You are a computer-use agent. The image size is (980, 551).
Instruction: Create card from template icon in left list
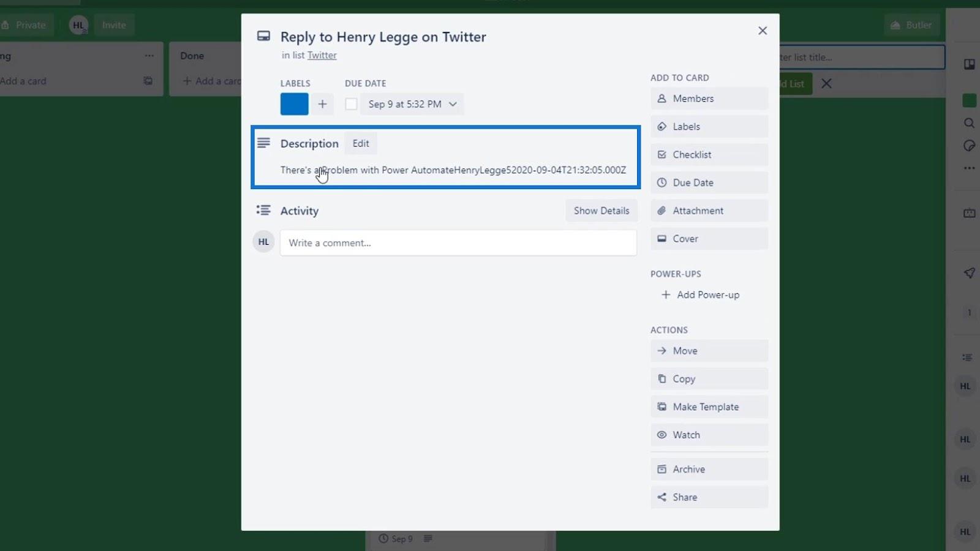tap(148, 81)
